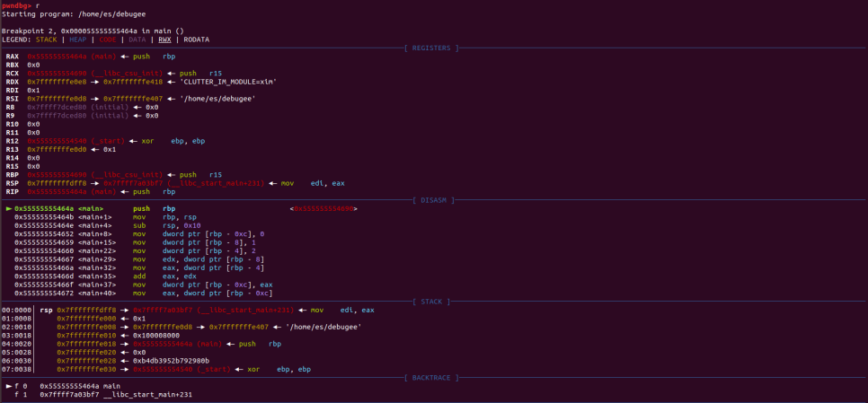868x403 pixels.
Task: Click address '0x7fffffffe418' in RDX row
Action: pyautogui.click(x=133, y=82)
